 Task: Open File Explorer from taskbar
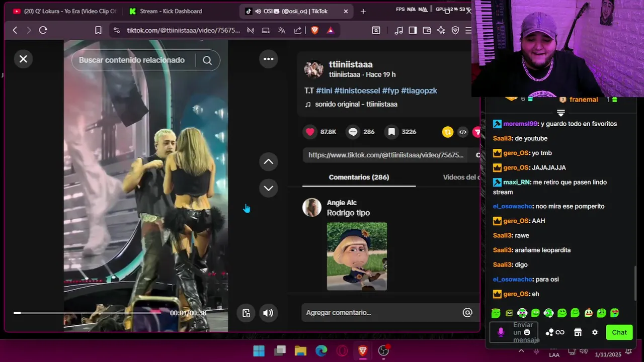coord(300,350)
